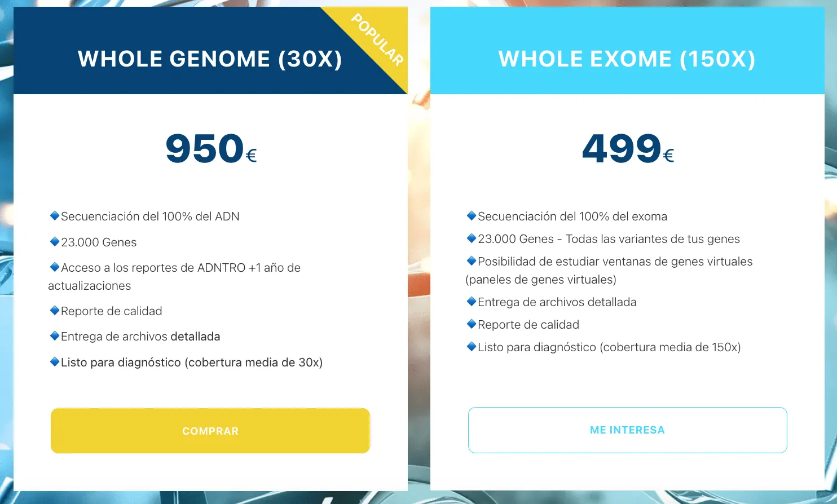Click the ME INTERESA button
The image size is (837, 504).
click(x=627, y=430)
